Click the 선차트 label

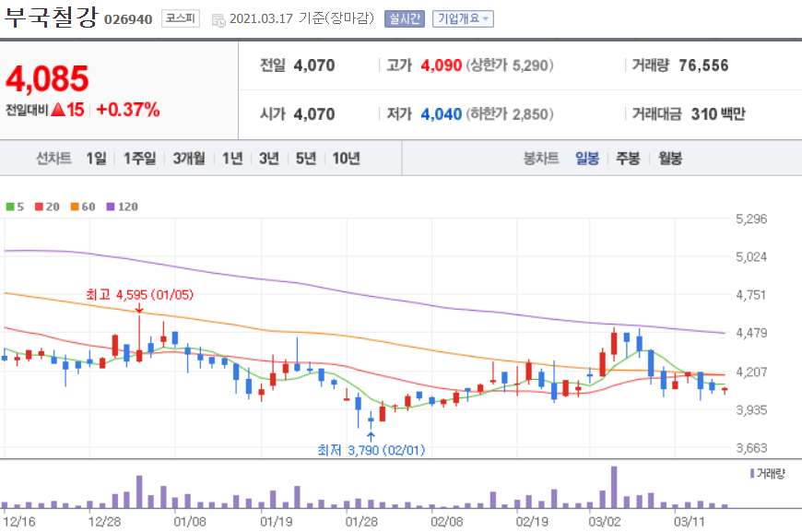click(53, 158)
